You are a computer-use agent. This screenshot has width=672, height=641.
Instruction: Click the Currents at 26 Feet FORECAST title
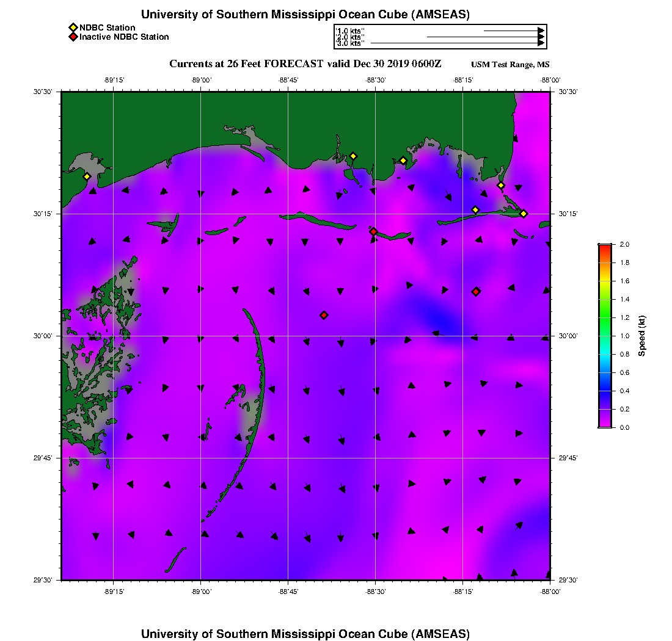coord(305,63)
